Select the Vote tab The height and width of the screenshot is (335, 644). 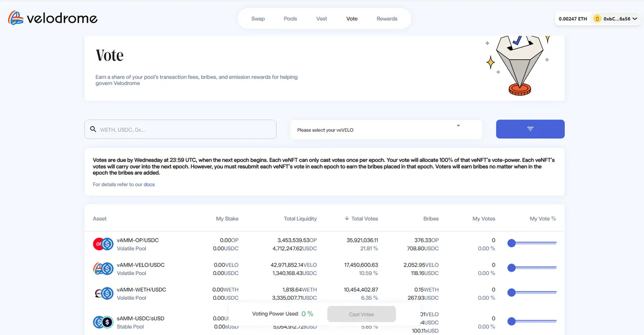pos(352,19)
